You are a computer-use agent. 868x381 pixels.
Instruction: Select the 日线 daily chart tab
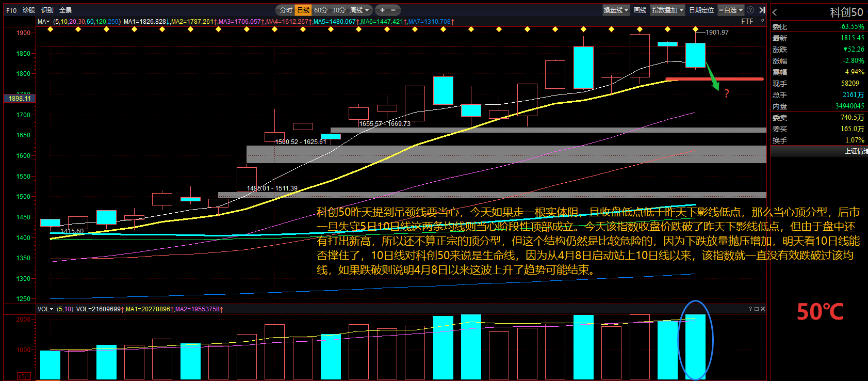[x=303, y=10]
